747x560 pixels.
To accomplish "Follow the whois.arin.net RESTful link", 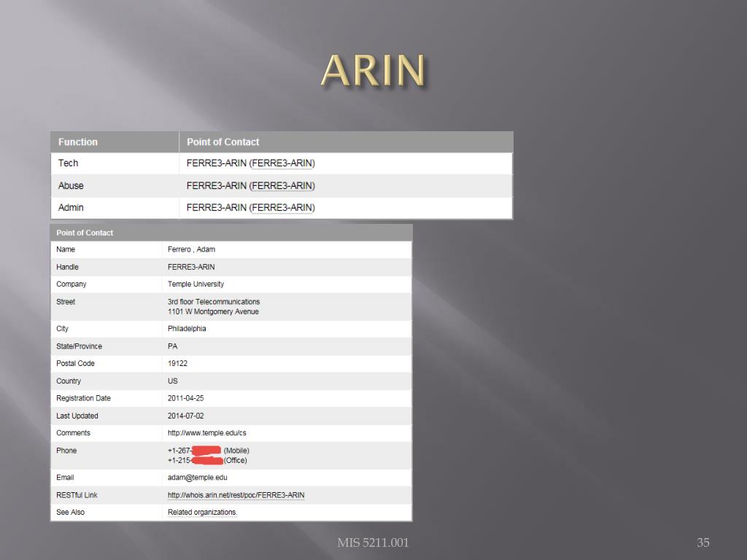I will pos(236,495).
